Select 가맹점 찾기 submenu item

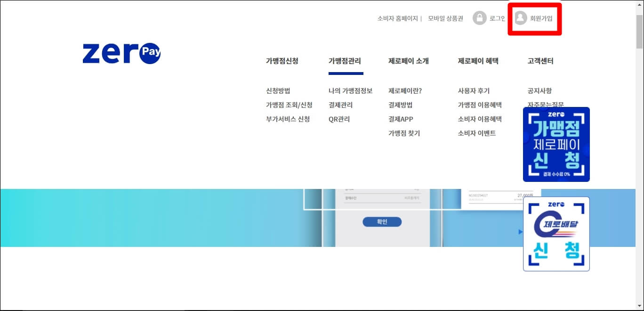tap(404, 133)
